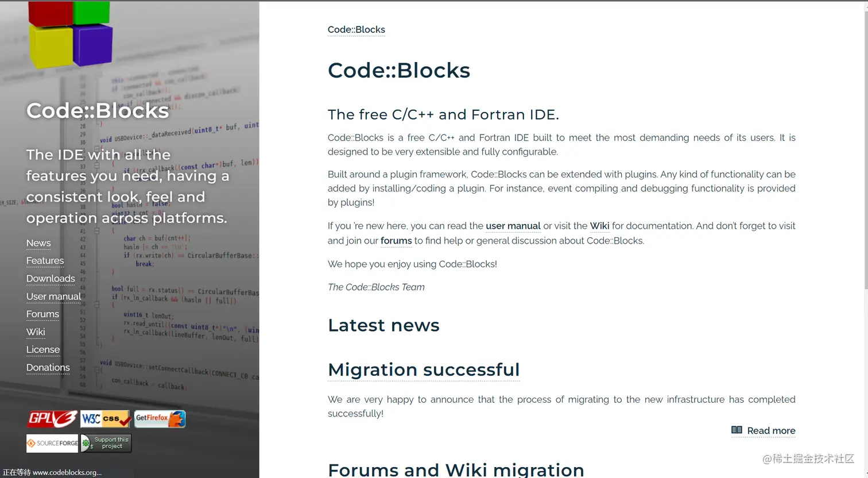Follow the Wiki link in the paragraph
The image size is (868, 478).
tap(599, 226)
